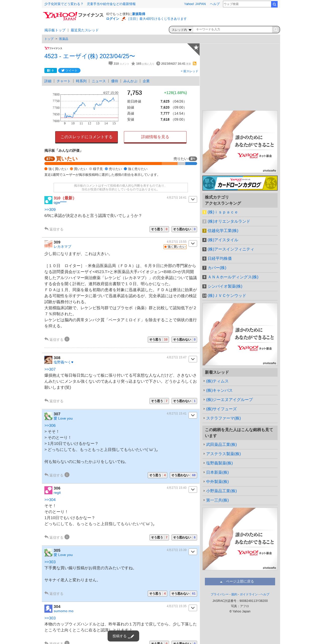Screen dimensions: 322x644
Task: Click the thread keyword search icon
Action: (276, 30)
